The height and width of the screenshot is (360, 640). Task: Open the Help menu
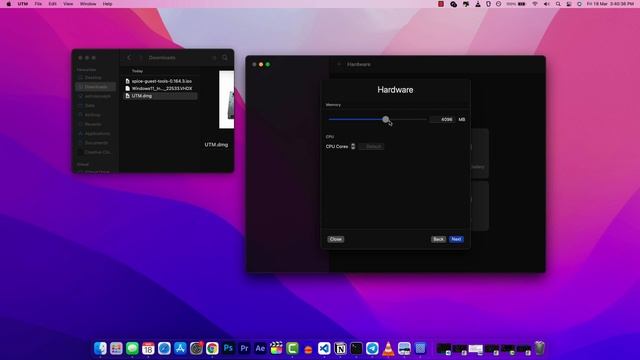pyautogui.click(x=107, y=4)
